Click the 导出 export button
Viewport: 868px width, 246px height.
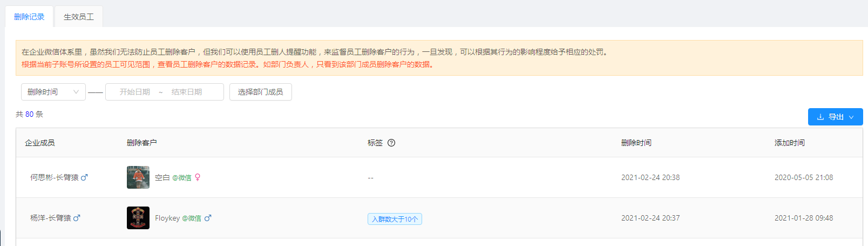(x=836, y=117)
